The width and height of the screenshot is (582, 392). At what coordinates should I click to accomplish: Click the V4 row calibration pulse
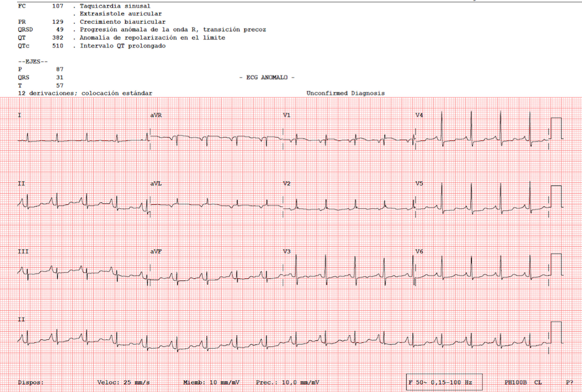coord(556,128)
